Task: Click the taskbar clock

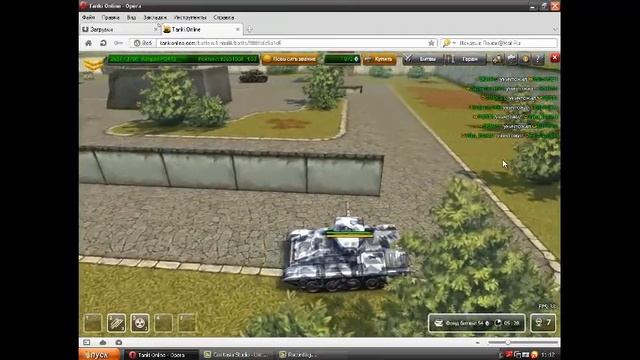Action: click(548, 355)
